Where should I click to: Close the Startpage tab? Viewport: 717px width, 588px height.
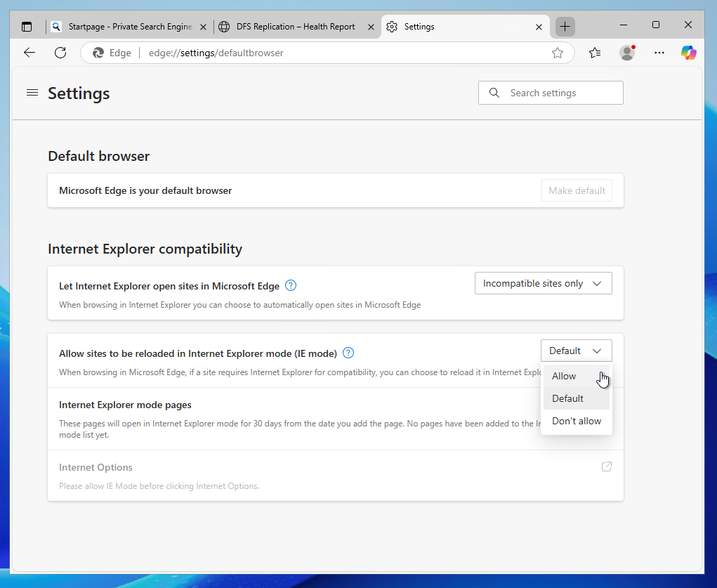[204, 27]
